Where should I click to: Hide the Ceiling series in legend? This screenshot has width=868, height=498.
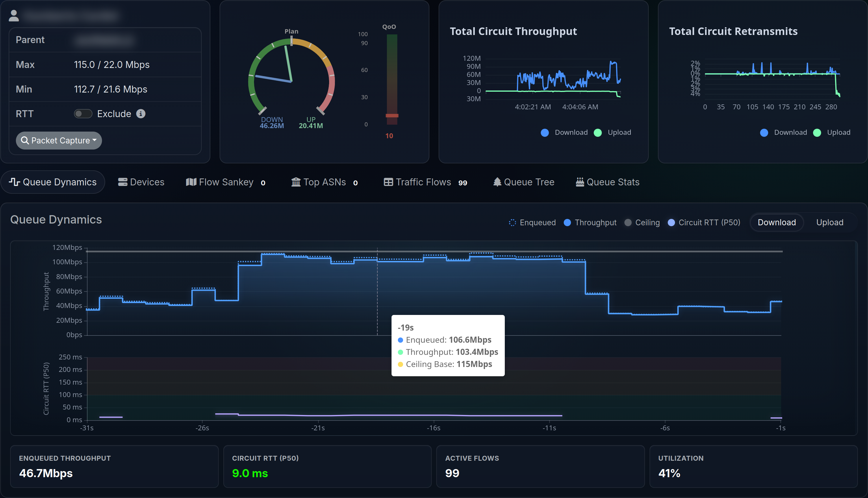642,223
